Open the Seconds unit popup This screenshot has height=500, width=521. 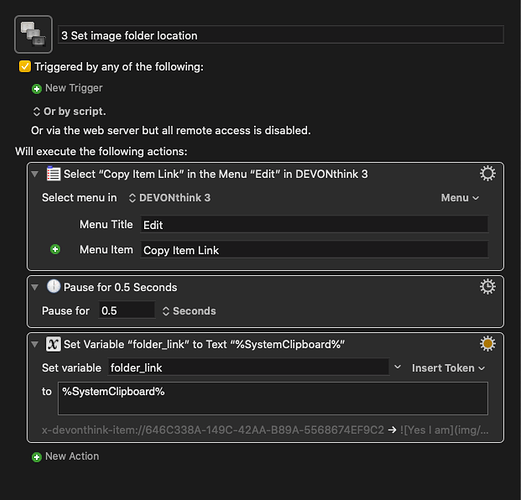(x=189, y=311)
